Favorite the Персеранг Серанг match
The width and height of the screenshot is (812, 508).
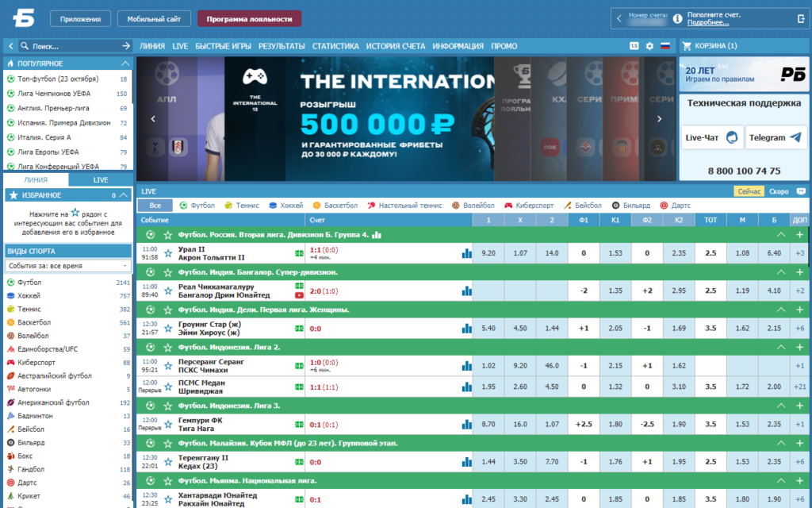(x=168, y=366)
